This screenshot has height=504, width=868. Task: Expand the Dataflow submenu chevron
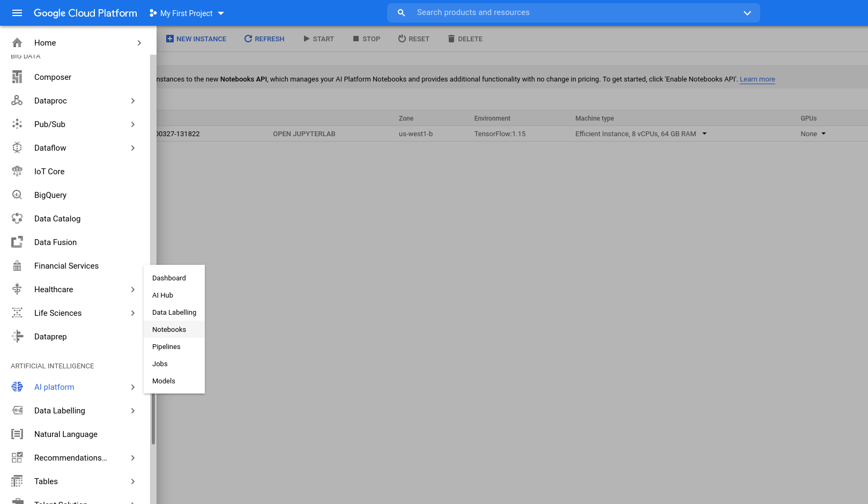tap(133, 148)
